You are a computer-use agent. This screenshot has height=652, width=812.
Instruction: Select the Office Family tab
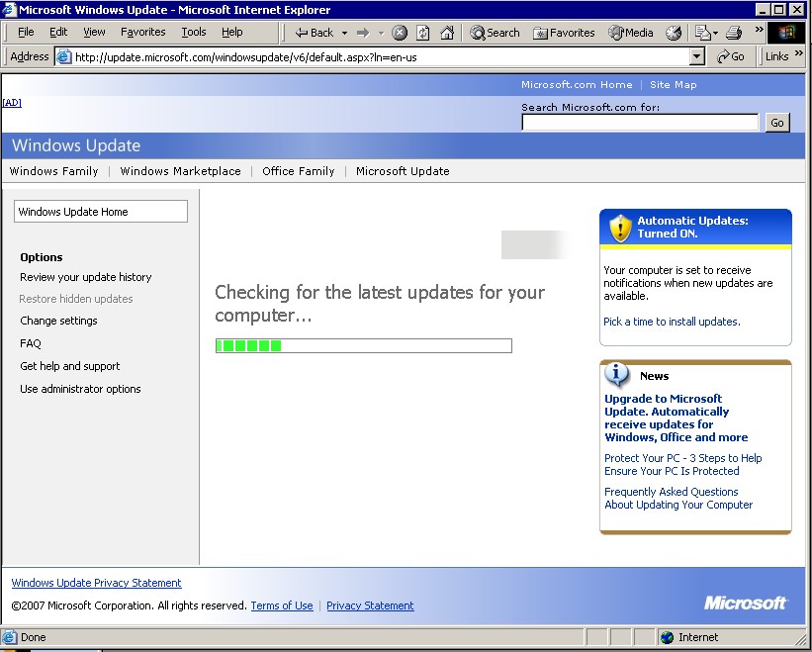point(299,171)
